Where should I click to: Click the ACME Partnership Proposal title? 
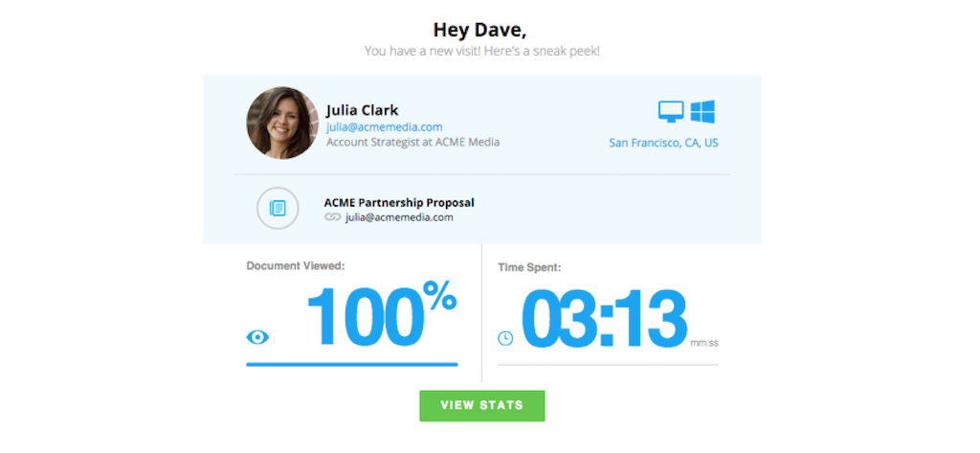(x=399, y=203)
